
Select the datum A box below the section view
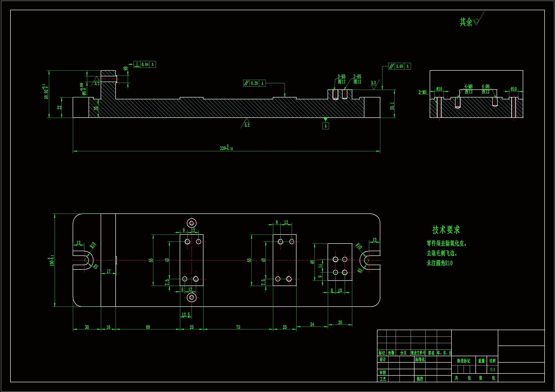(325, 126)
